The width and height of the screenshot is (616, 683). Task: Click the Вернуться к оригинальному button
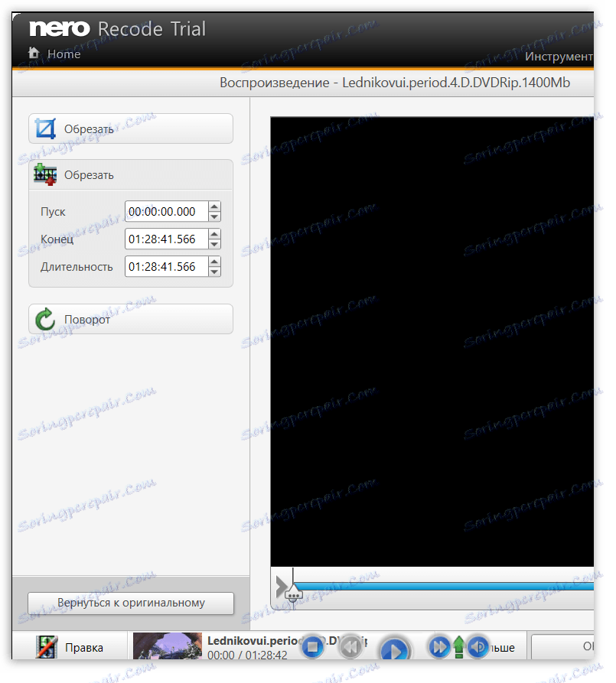pyautogui.click(x=131, y=603)
